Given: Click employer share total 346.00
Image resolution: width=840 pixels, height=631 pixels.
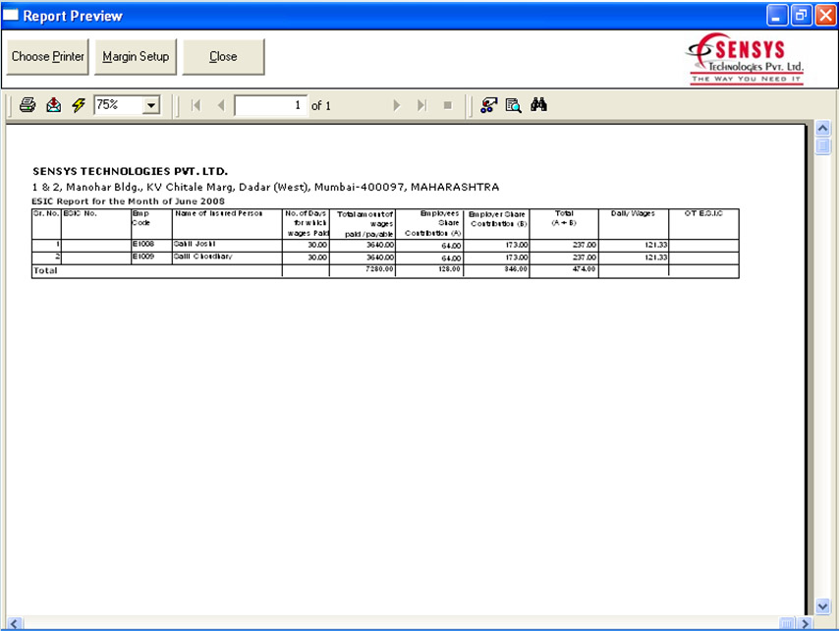Looking at the screenshot, I should [516, 269].
